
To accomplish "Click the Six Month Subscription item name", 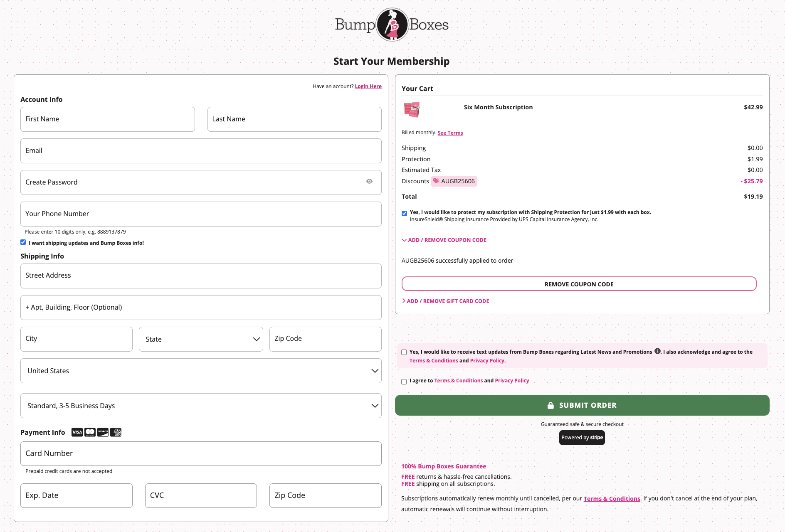I will pos(498,107).
